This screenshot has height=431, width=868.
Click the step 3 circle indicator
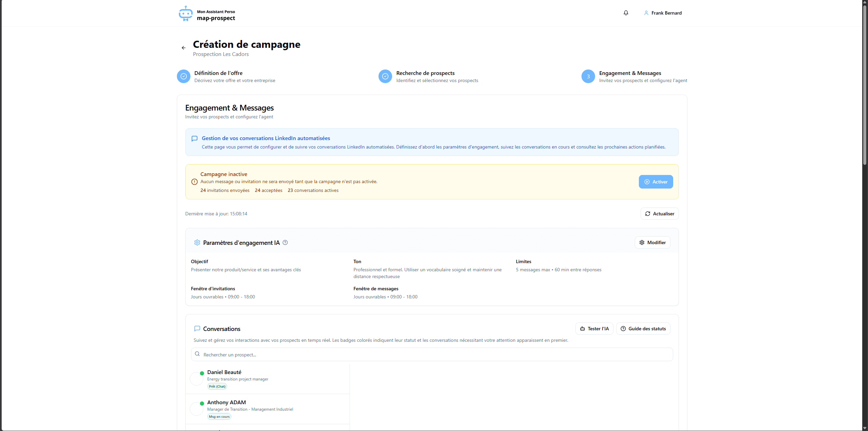pyautogui.click(x=588, y=76)
